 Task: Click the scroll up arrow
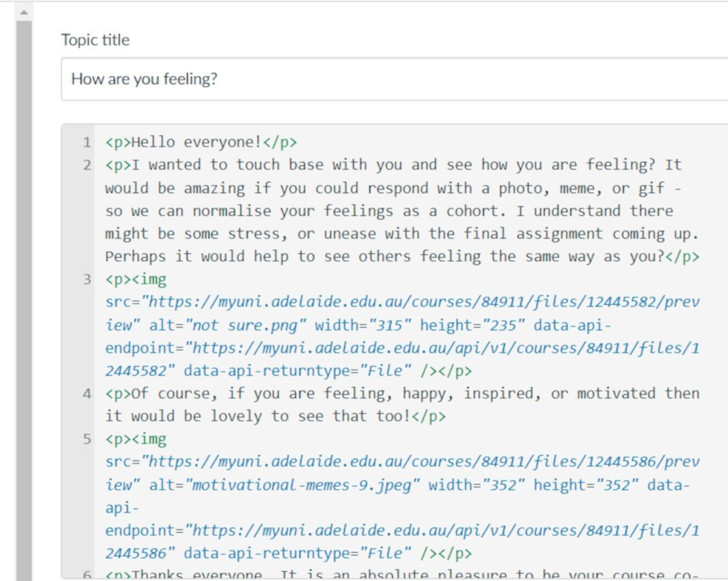[x=24, y=12]
